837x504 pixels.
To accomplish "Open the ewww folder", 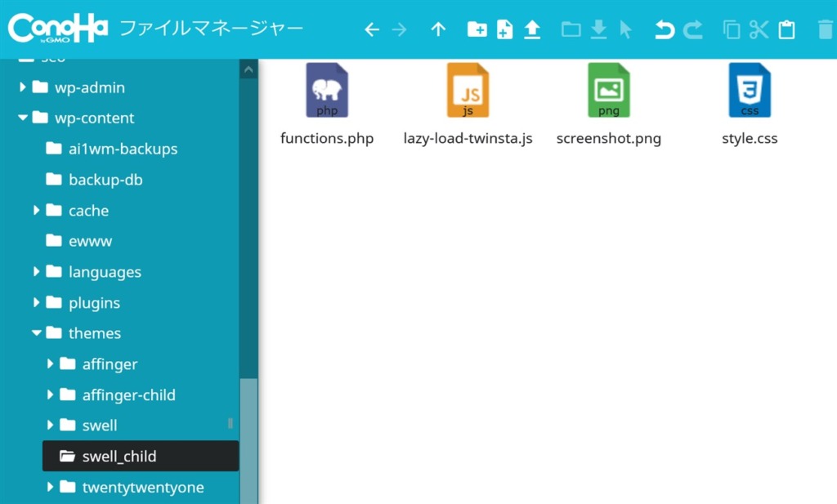I will tap(78, 240).
